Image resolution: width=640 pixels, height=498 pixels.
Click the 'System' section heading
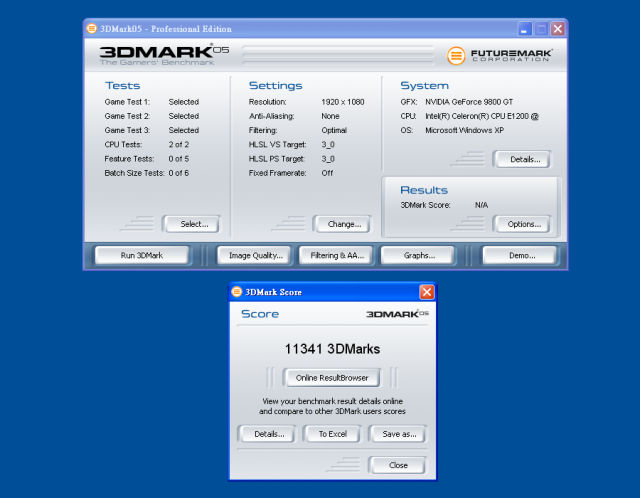424,86
